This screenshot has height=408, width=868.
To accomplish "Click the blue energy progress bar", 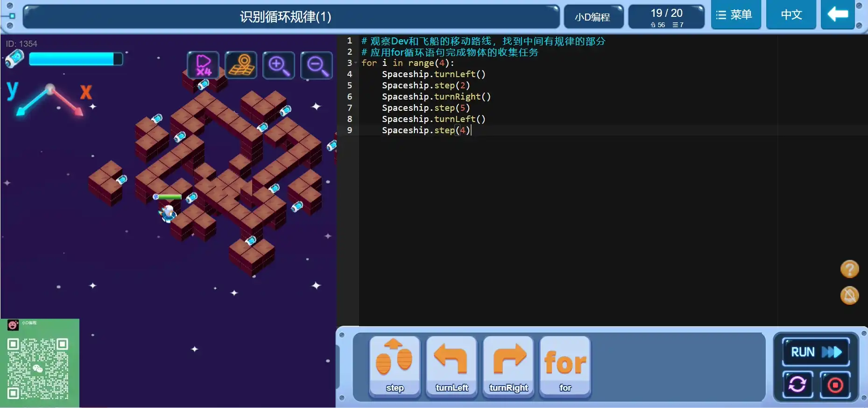I will [x=76, y=59].
